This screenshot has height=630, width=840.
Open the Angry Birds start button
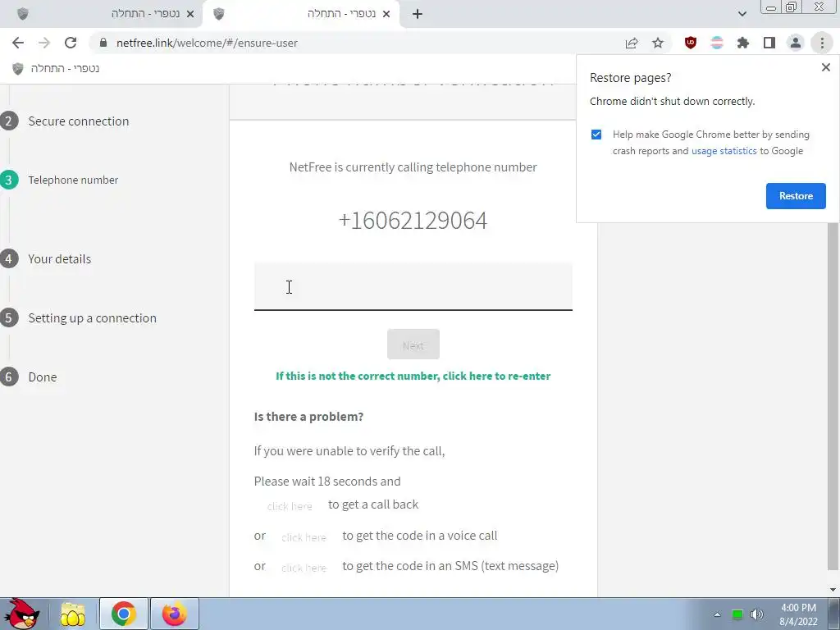coord(21,614)
